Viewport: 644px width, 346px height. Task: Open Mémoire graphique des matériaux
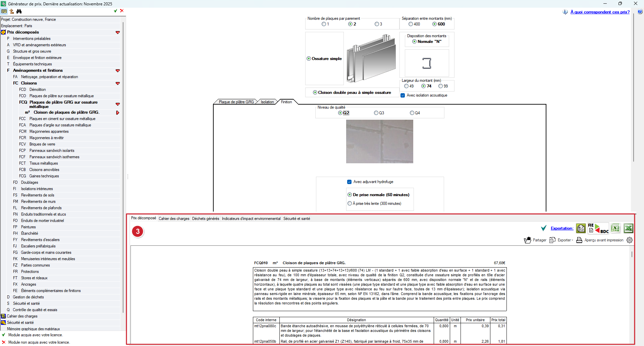tap(34, 329)
